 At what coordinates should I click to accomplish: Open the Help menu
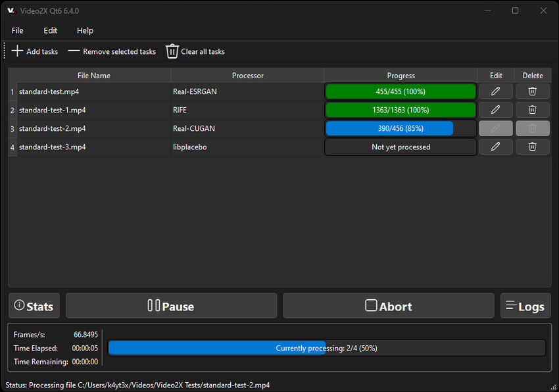tap(85, 31)
